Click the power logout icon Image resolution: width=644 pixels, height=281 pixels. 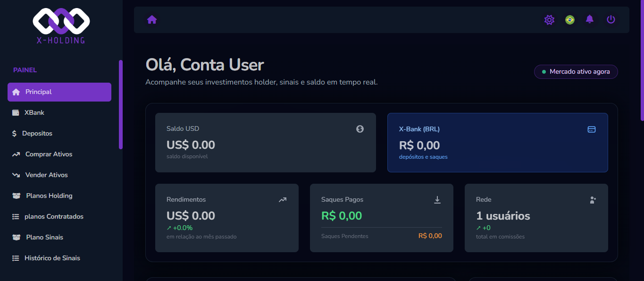coord(611,19)
